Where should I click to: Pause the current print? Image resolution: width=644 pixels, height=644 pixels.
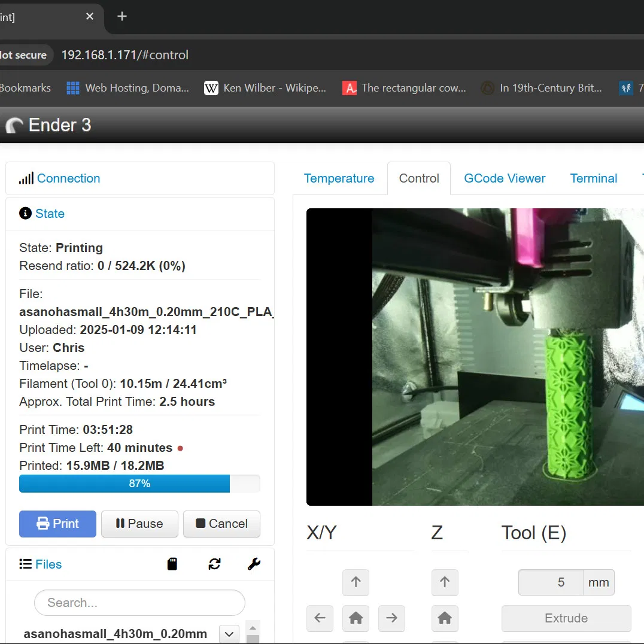139,524
